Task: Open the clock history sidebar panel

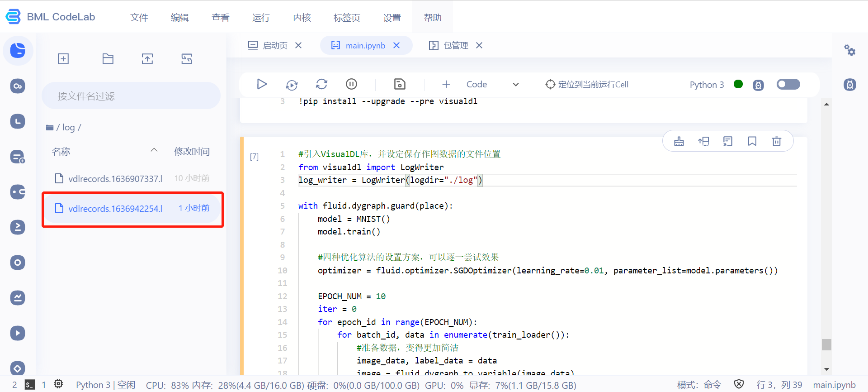Action: coord(18,121)
